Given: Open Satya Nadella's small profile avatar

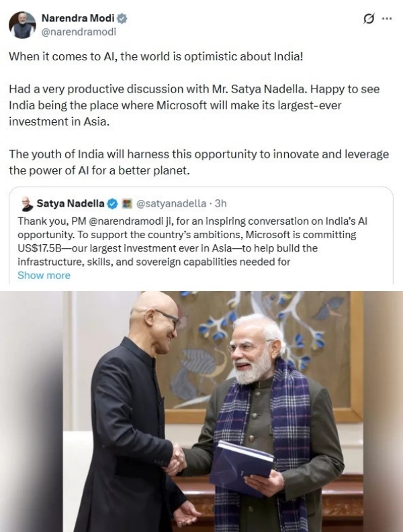Looking at the screenshot, I should pos(26,203).
